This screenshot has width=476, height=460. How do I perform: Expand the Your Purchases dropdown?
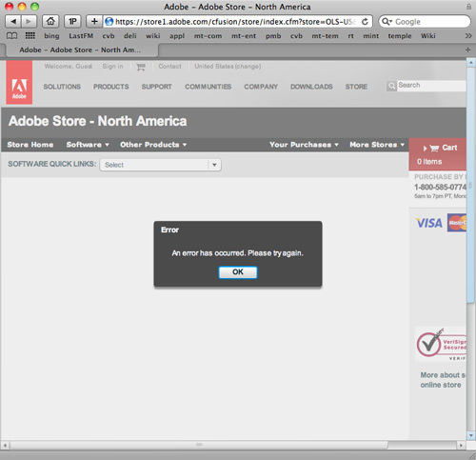point(304,145)
